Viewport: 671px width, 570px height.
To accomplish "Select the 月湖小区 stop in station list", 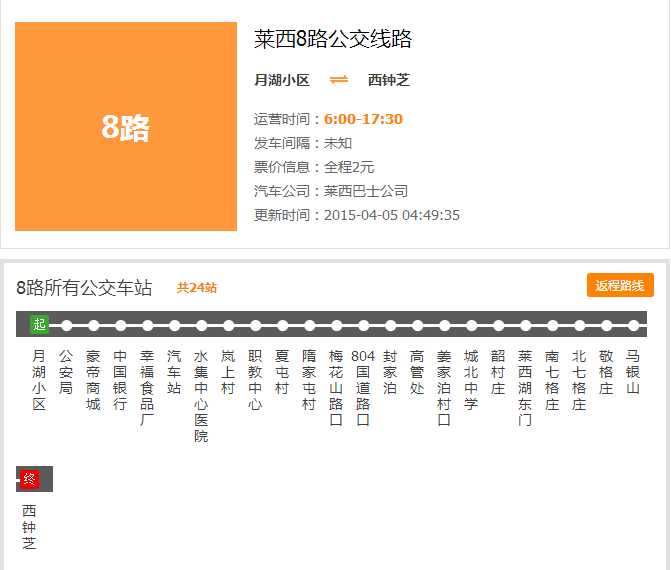I will point(39,380).
